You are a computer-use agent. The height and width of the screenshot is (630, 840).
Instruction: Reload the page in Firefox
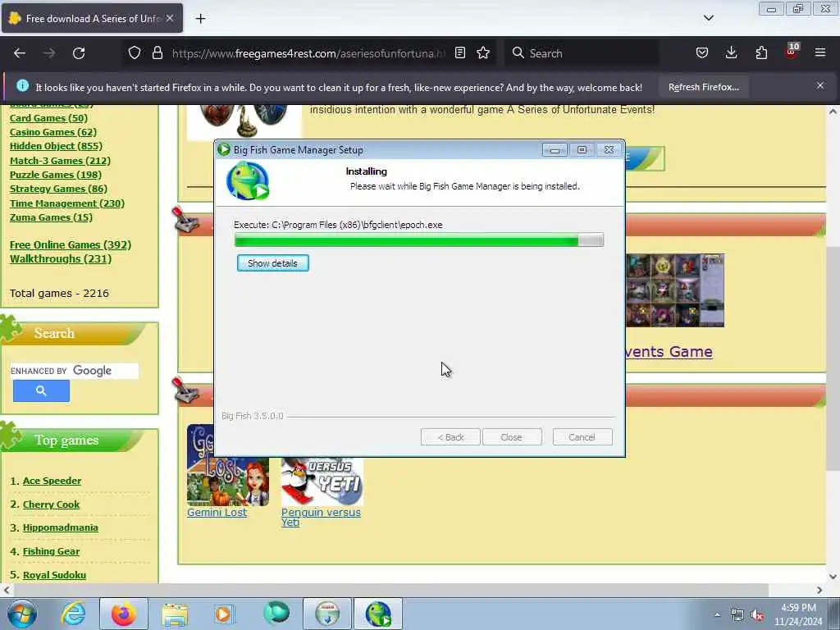point(79,53)
